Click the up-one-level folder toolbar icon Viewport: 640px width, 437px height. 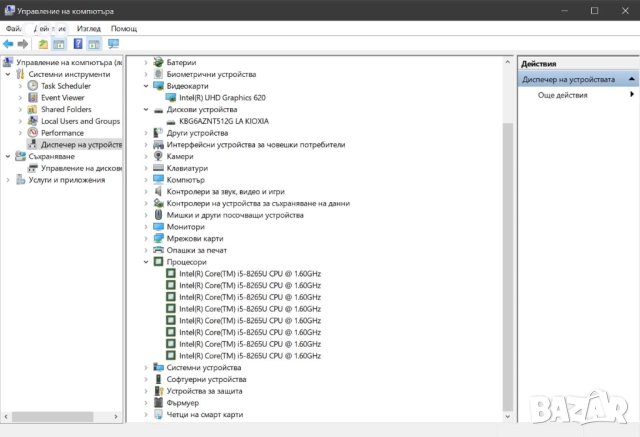click(43, 44)
